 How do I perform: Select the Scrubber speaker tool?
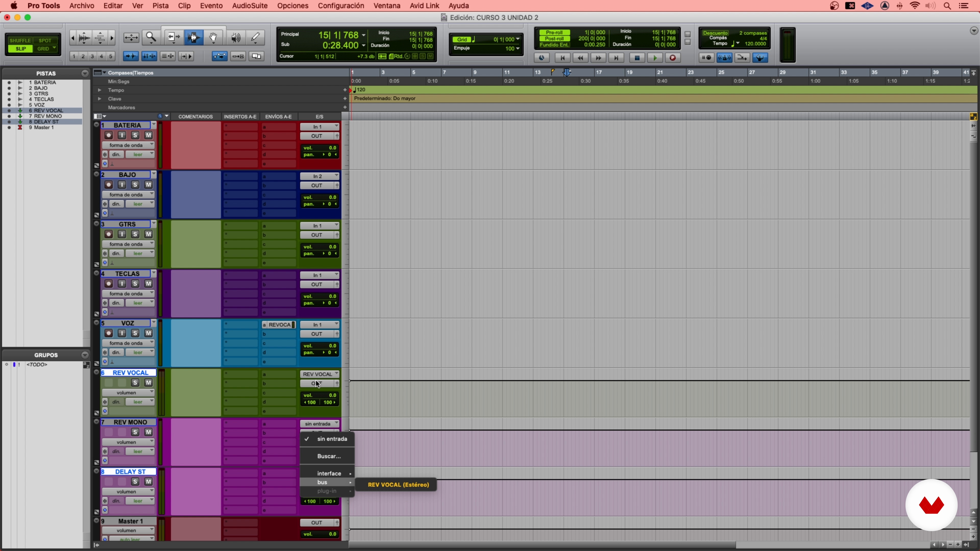click(236, 37)
